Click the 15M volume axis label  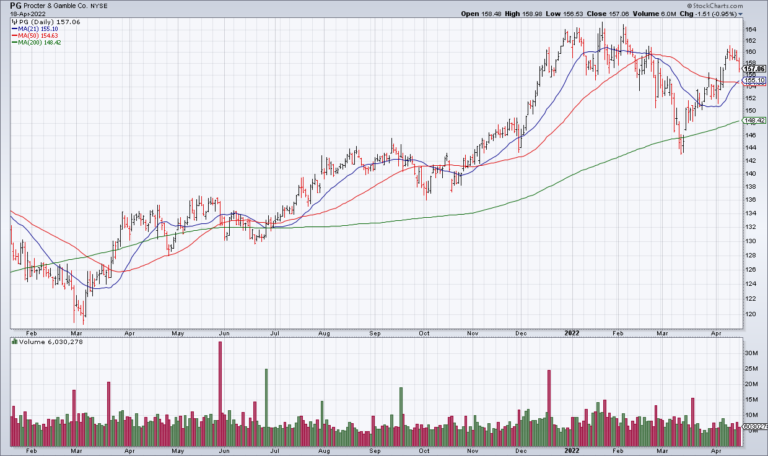[751, 400]
